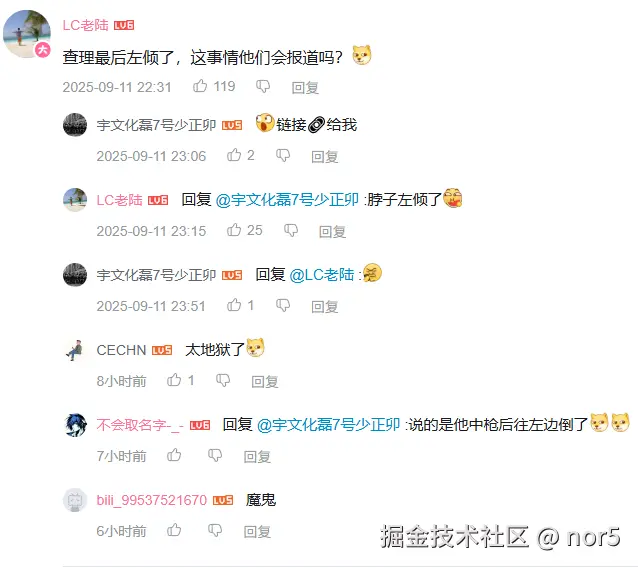Dislike CECHN's 太地狱了 comment
Image resolution: width=638 pixels, height=568 pixels.
[x=223, y=380]
